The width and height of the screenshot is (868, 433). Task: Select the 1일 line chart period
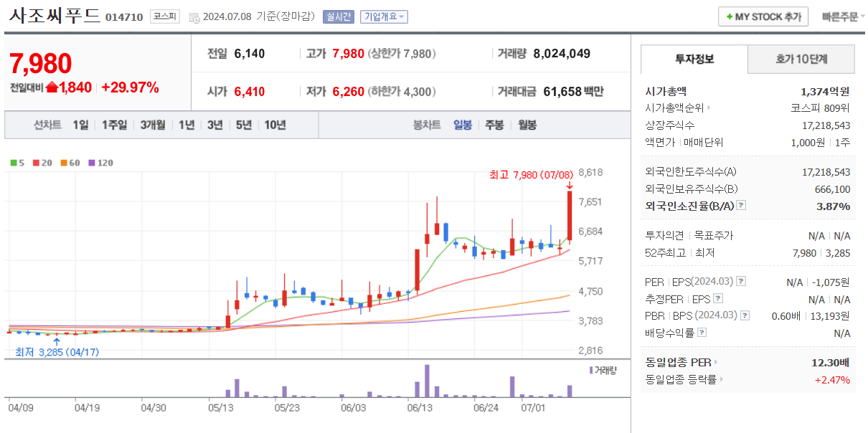coord(80,125)
